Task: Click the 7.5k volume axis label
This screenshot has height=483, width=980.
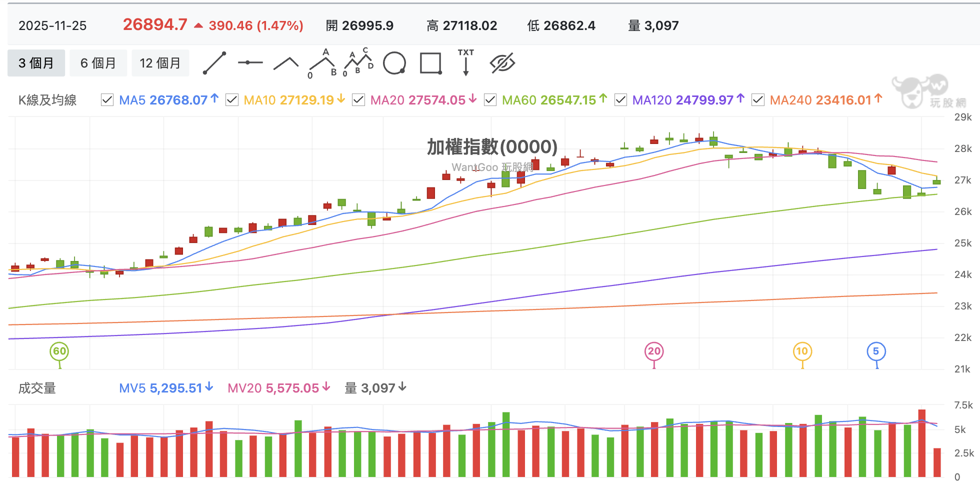Action: [x=963, y=405]
